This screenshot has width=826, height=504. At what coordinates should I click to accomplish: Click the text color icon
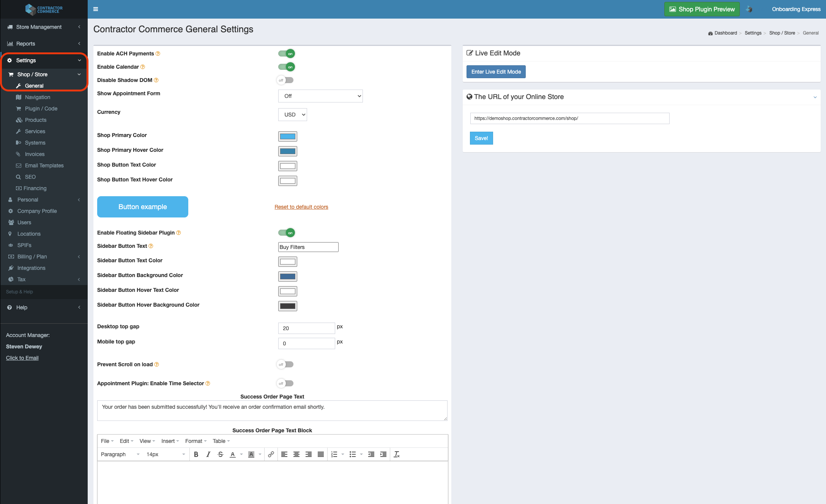233,454
